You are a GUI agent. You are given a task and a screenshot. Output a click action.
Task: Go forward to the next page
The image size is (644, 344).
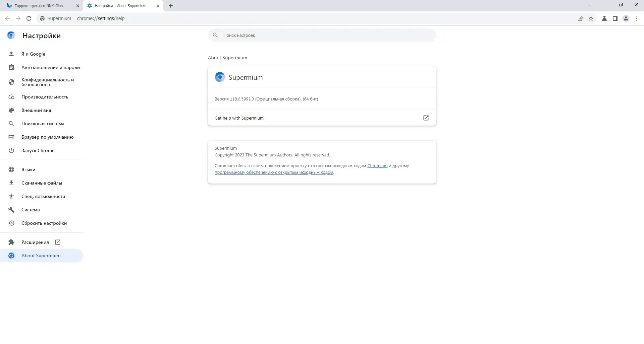(18, 18)
